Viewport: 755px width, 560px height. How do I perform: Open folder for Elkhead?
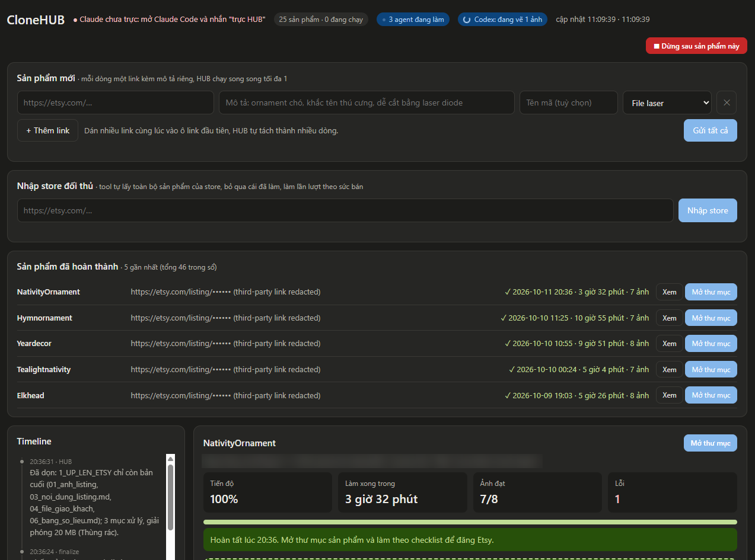pos(711,395)
